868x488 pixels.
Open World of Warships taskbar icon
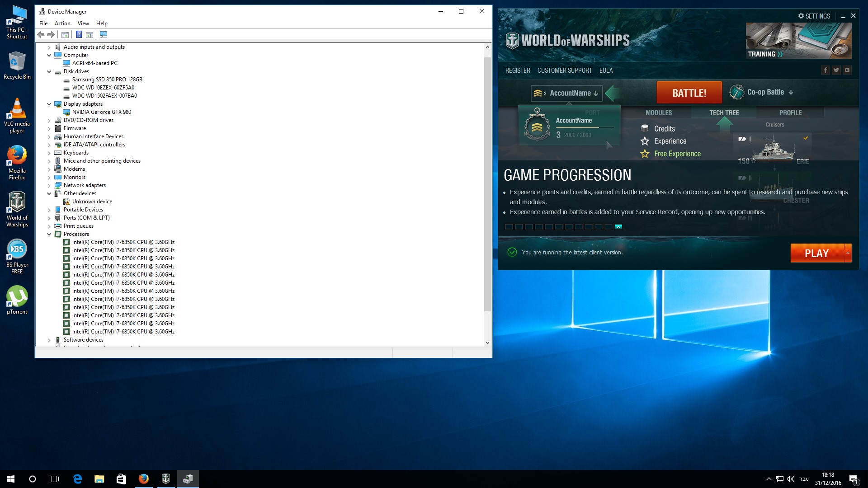click(166, 479)
